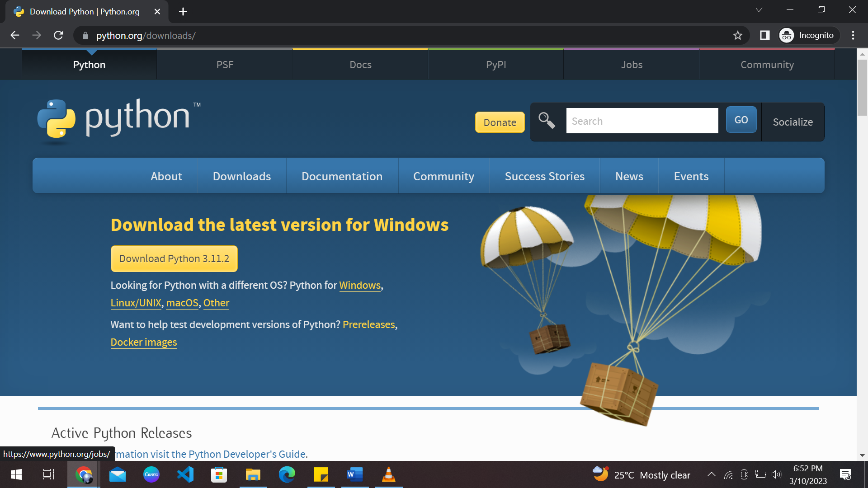Image resolution: width=868 pixels, height=488 pixels.
Task: Expand the tab search chevron dropdown
Action: pos(759,10)
